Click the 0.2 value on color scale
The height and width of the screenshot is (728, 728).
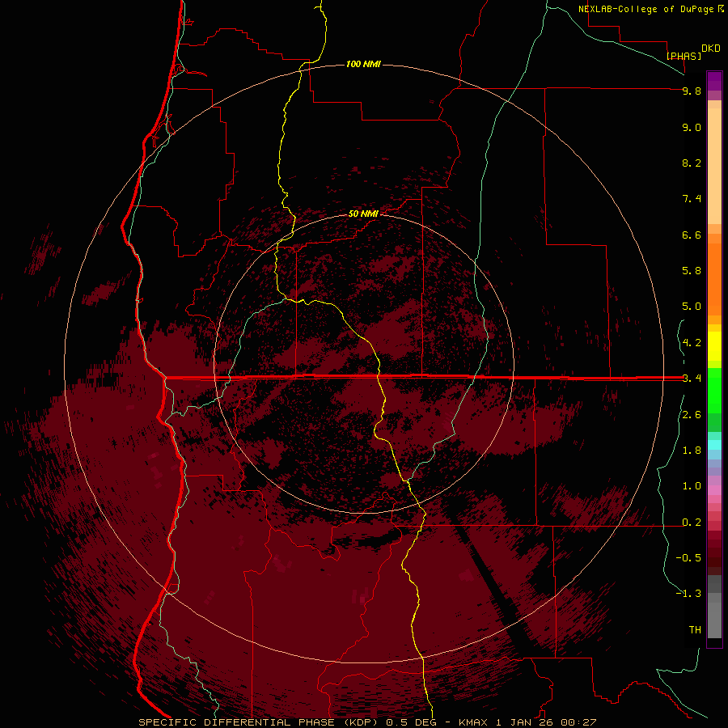coord(692,523)
